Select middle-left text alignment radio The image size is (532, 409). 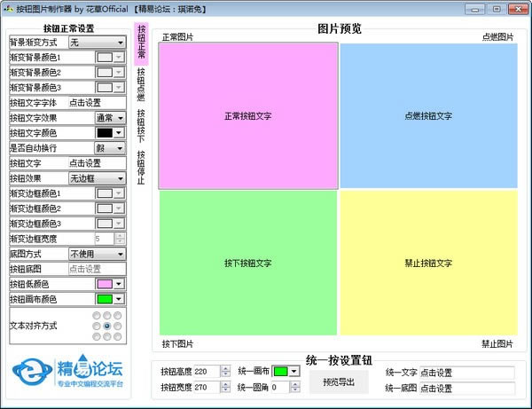pyautogui.click(x=97, y=326)
